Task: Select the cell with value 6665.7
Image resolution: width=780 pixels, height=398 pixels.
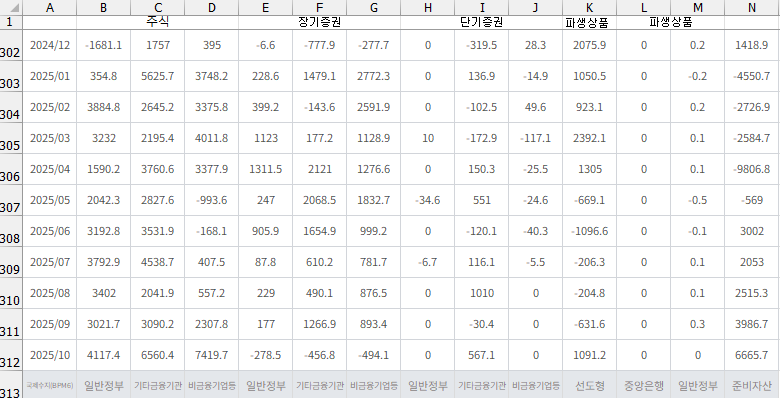Action: 752,355
